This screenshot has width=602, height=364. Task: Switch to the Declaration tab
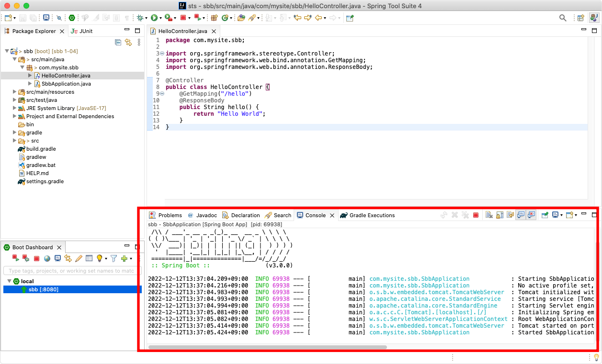tap(241, 215)
